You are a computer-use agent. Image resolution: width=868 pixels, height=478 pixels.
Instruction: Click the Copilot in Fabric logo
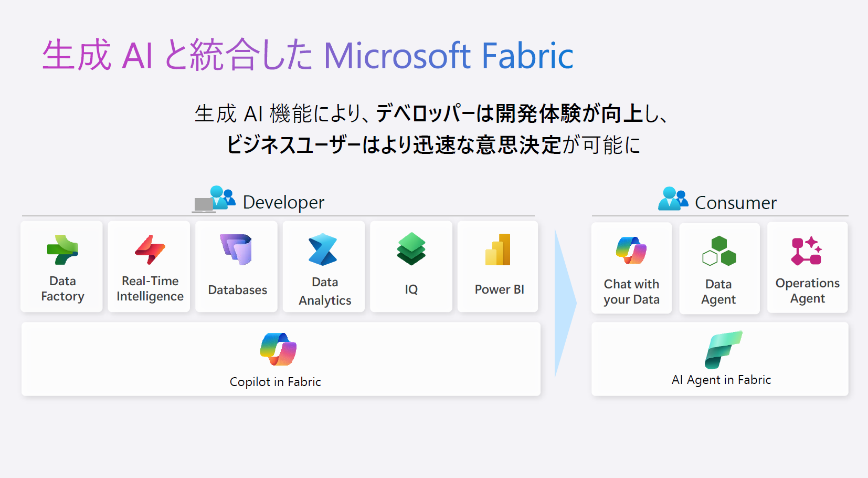(x=278, y=349)
